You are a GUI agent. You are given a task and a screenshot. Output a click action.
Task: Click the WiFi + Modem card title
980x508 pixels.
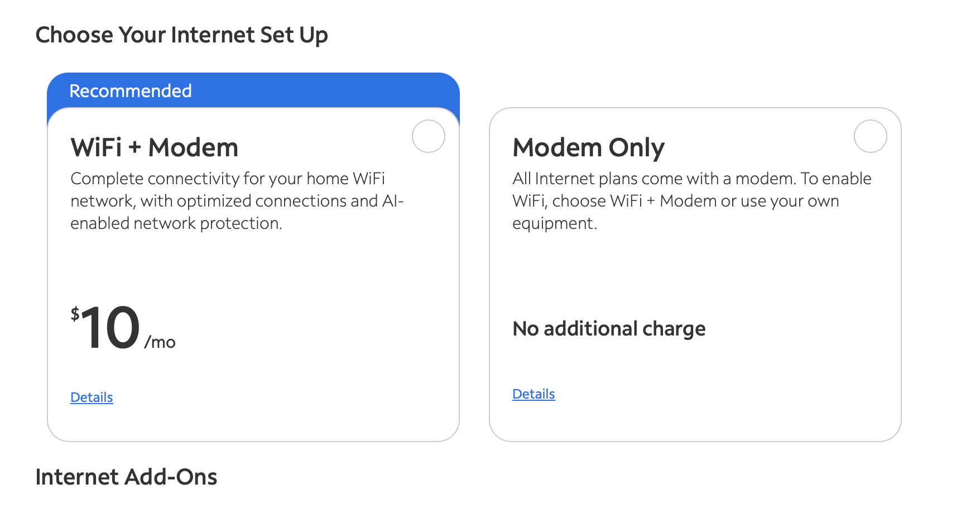(154, 148)
